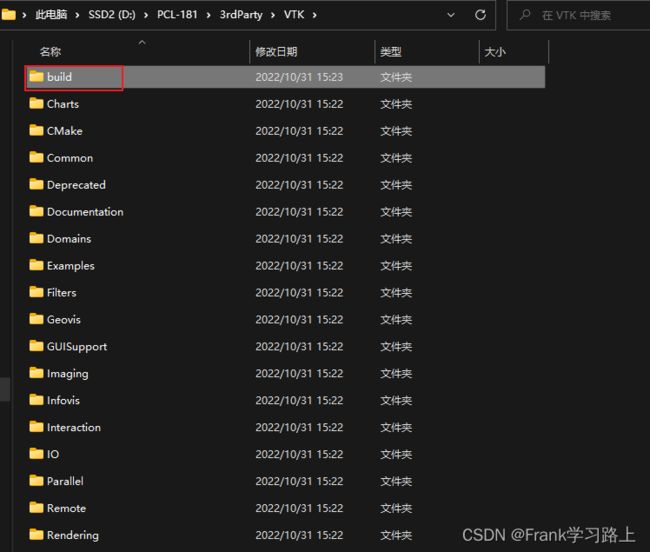Click the VTK breadcrumb segment

[x=294, y=15]
